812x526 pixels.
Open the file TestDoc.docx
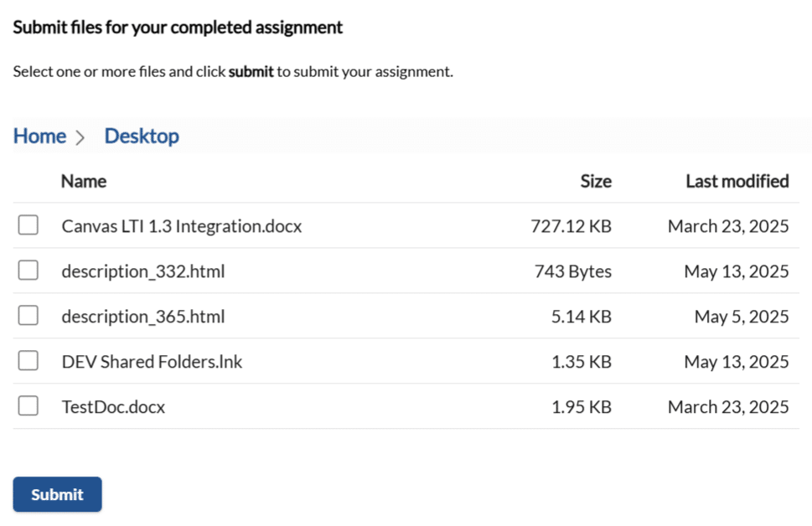pos(113,405)
